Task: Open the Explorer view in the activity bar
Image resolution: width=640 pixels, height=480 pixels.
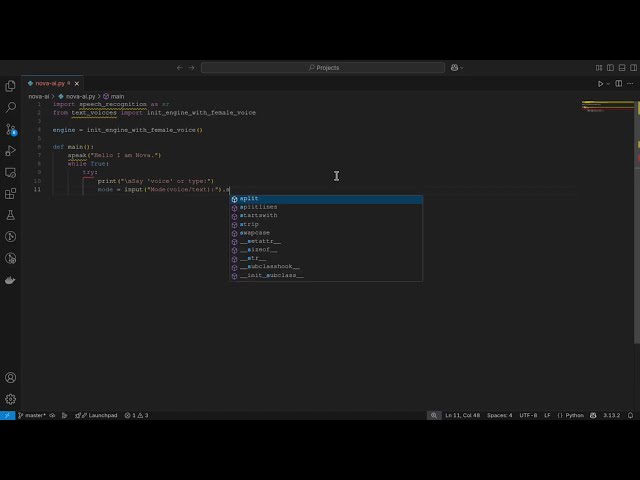Action: pos(11,86)
